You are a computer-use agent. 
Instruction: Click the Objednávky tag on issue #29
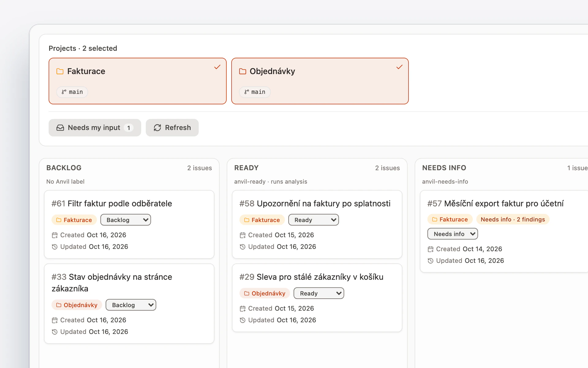click(265, 293)
